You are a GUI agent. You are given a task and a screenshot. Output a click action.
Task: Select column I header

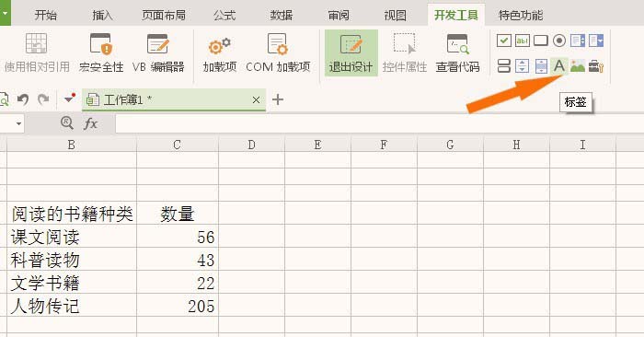pyautogui.click(x=582, y=145)
